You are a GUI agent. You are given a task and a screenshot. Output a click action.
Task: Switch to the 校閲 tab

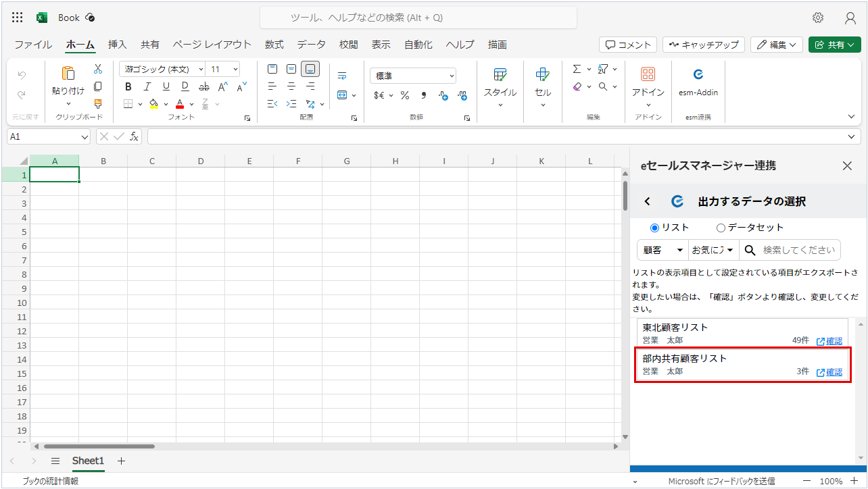[349, 45]
